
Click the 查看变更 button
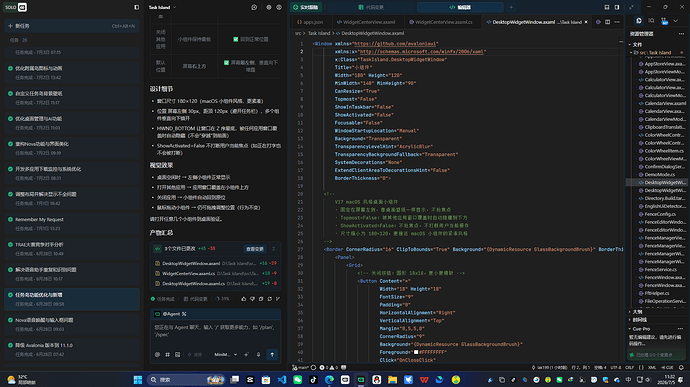255,249
